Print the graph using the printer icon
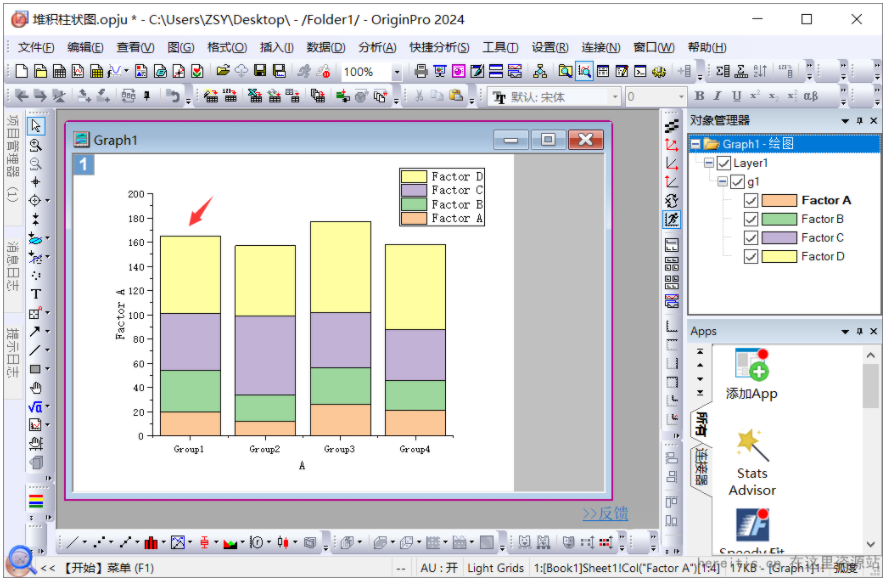Image resolution: width=886 pixels, height=581 pixels. coord(421,71)
